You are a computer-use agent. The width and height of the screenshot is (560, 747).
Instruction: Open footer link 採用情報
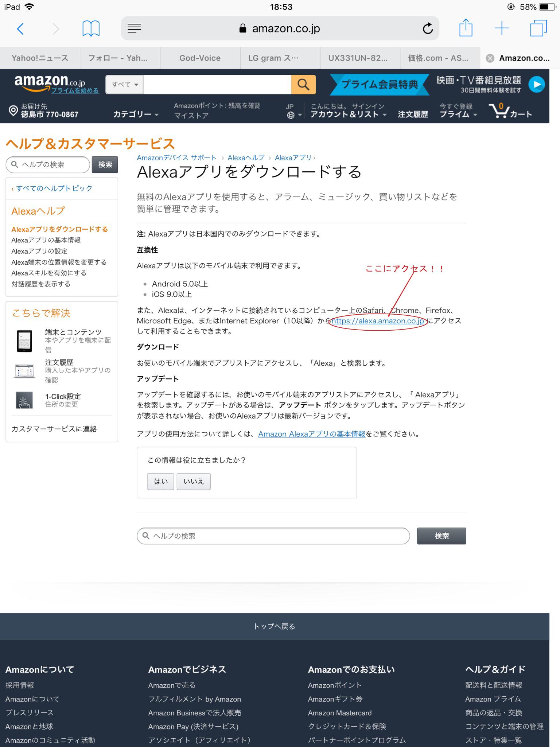pyautogui.click(x=20, y=685)
